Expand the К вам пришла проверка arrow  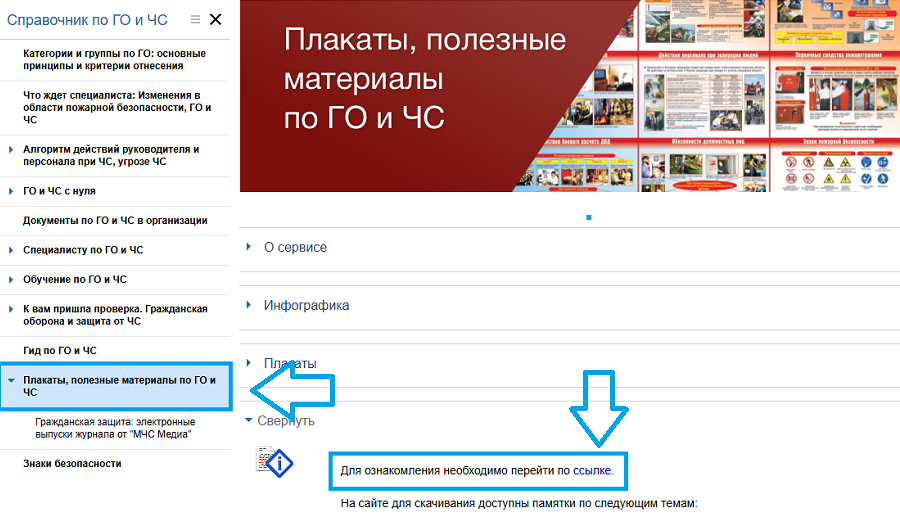(x=11, y=310)
